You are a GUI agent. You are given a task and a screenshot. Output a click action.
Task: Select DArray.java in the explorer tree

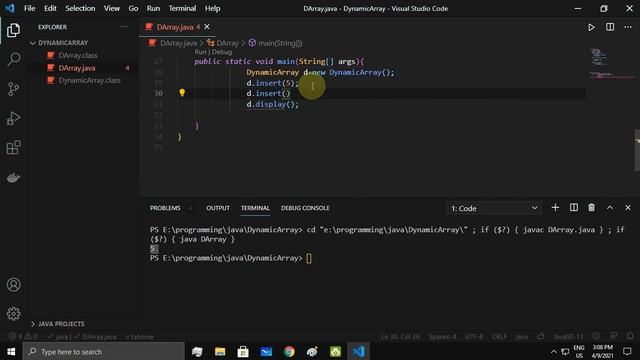[x=77, y=68]
